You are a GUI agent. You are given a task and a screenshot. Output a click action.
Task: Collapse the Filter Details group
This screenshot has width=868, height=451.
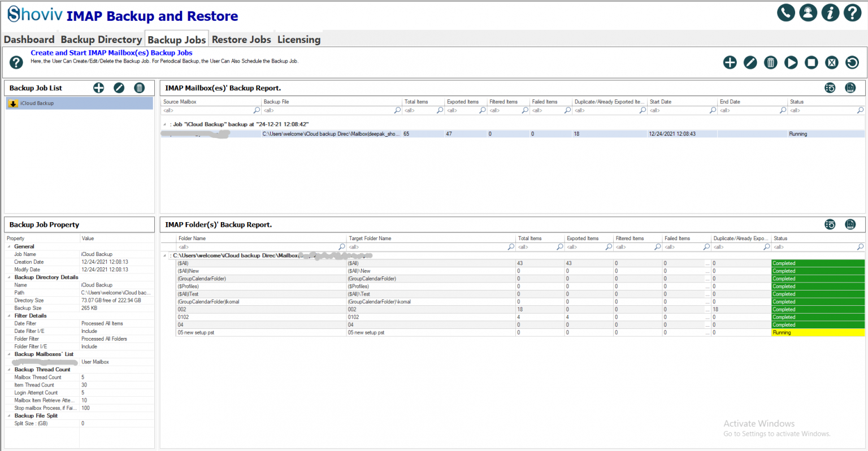click(x=9, y=316)
